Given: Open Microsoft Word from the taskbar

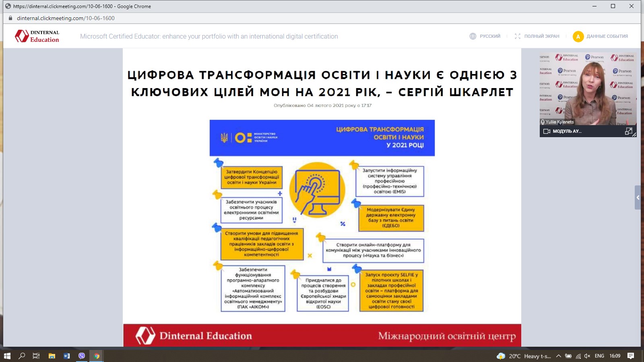Looking at the screenshot, I should point(67,356).
